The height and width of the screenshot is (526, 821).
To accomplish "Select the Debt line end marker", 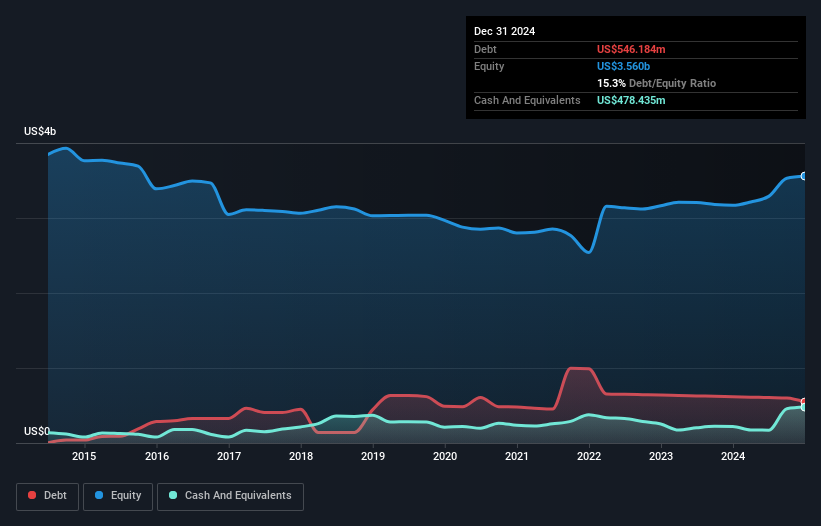I will 804,401.
